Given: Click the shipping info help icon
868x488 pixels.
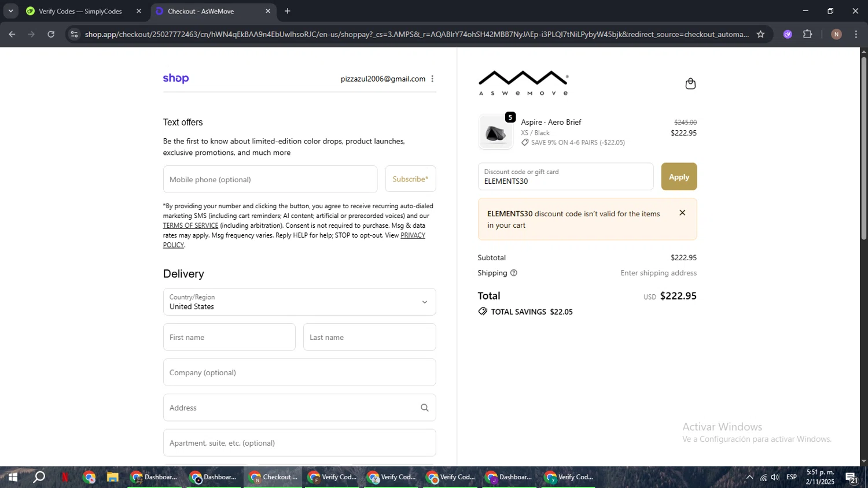Looking at the screenshot, I should (x=513, y=273).
